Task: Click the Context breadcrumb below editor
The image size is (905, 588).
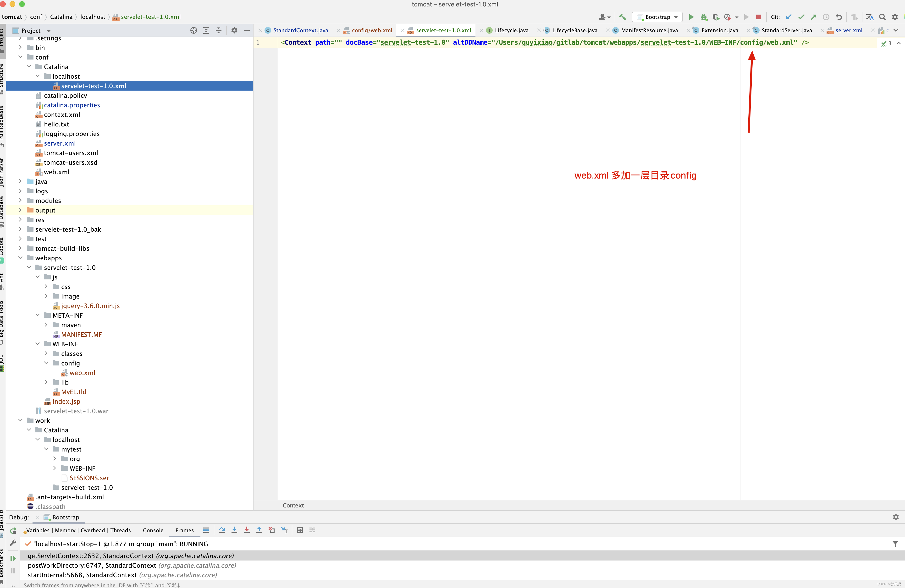Action: coord(293,505)
